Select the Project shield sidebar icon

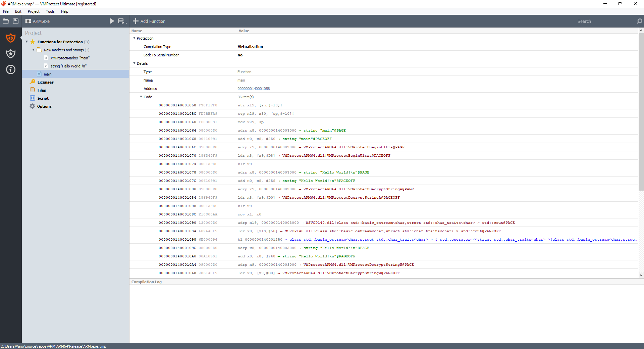(x=11, y=38)
